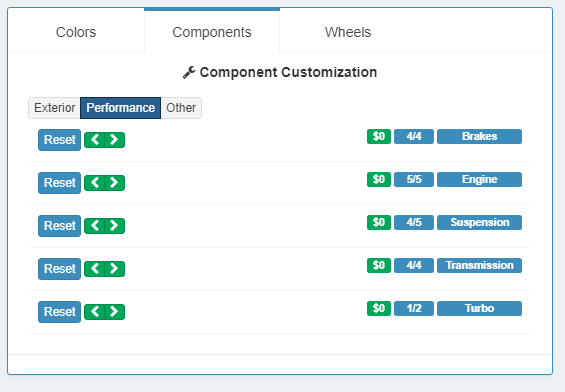Click the $0 price badge for Engine
Screen dimensions: 565x392
pos(379,179)
